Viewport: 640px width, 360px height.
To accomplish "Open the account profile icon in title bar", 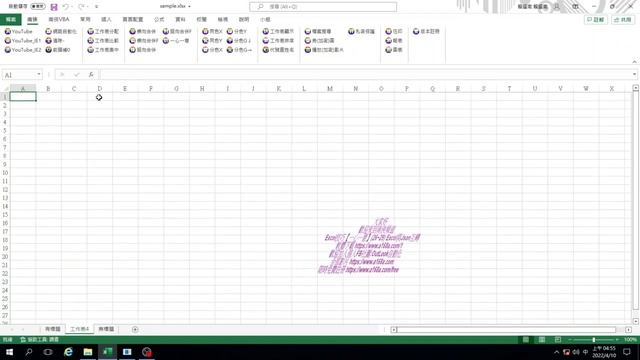I will [x=557, y=7].
